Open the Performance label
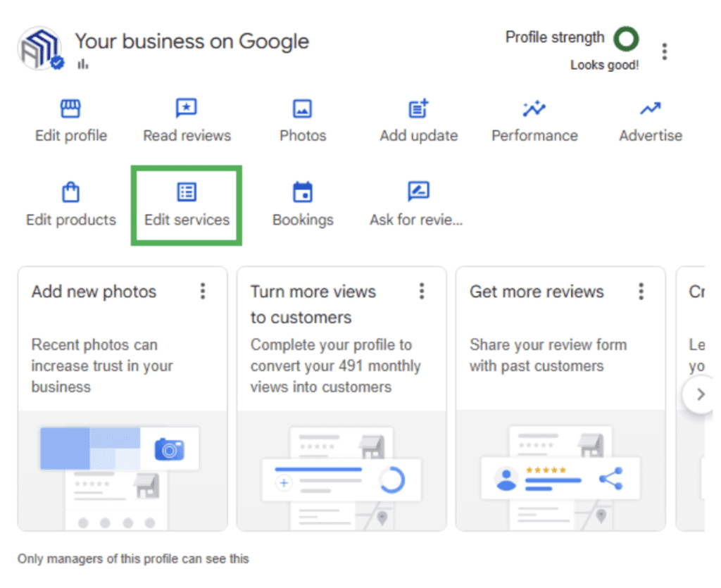This screenshot has height=588, width=721. pyautogui.click(x=534, y=136)
